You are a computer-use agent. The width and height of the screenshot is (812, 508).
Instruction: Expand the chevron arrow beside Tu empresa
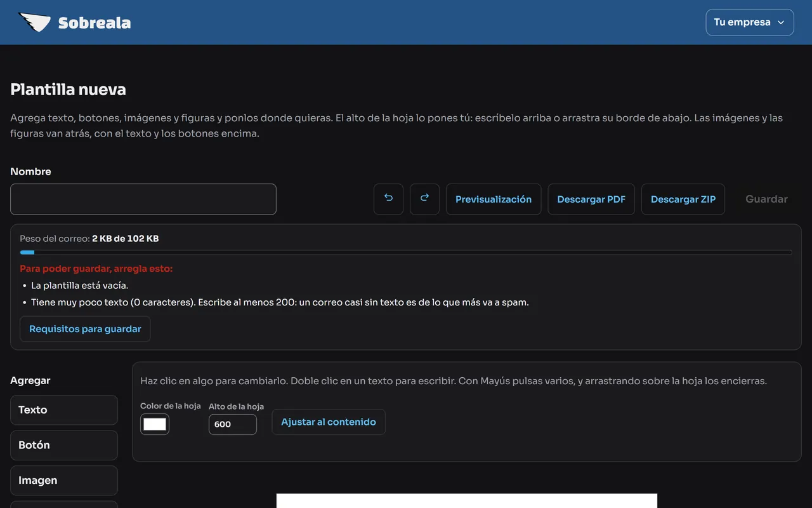tap(782, 23)
